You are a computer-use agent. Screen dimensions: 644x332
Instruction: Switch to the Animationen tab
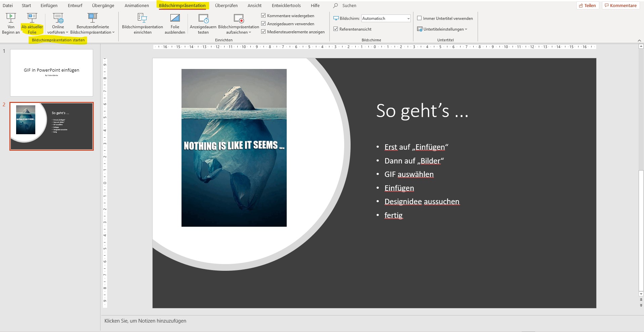(x=136, y=5)
